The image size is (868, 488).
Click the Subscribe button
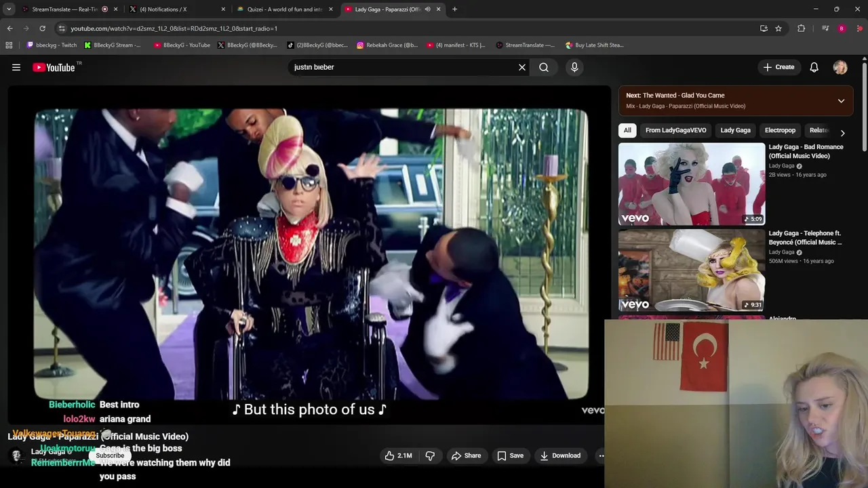click(110, 455)
